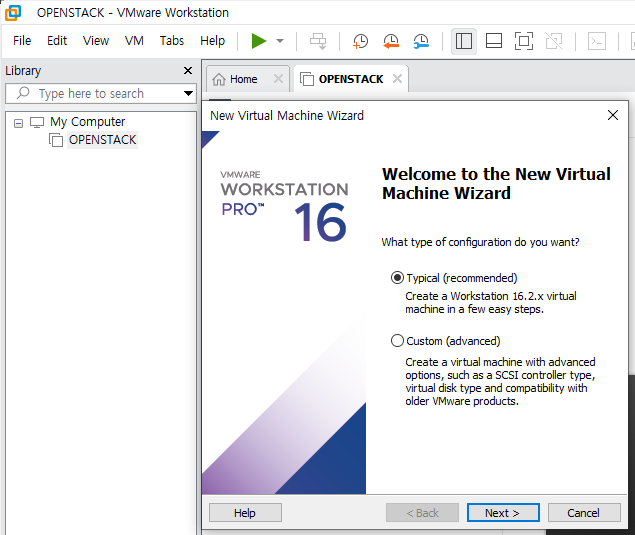Close the Library panel

188,70
